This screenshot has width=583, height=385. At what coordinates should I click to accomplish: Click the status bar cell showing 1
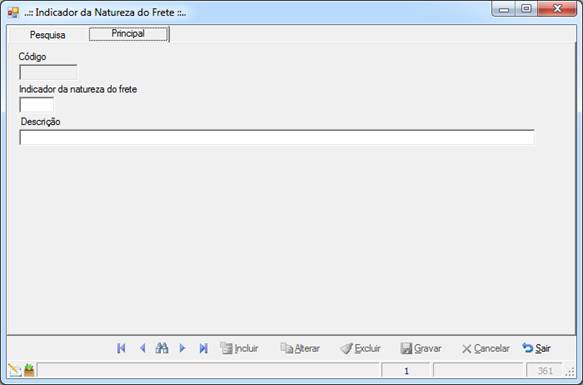406,371
